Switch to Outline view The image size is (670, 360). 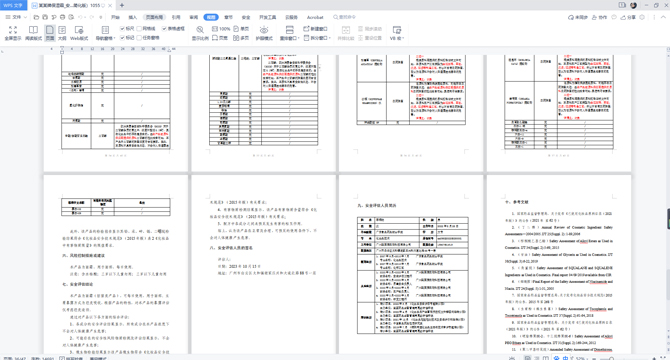62,33
